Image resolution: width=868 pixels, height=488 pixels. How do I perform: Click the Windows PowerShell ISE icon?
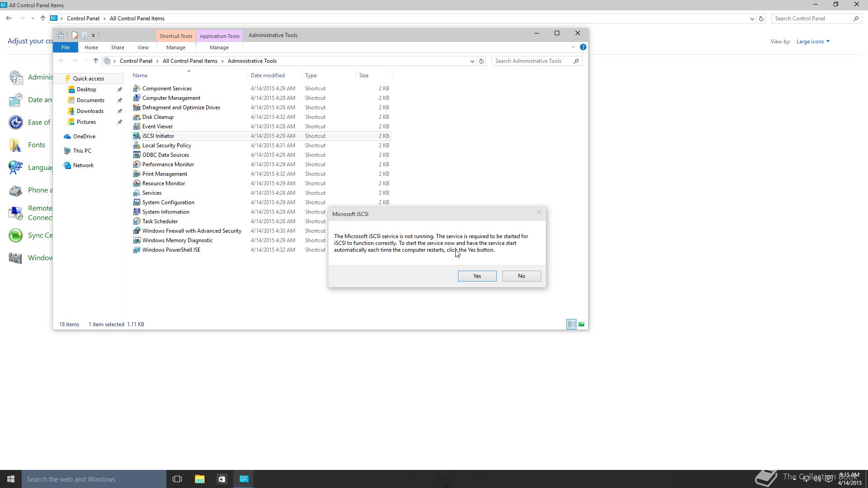point(137,250)
